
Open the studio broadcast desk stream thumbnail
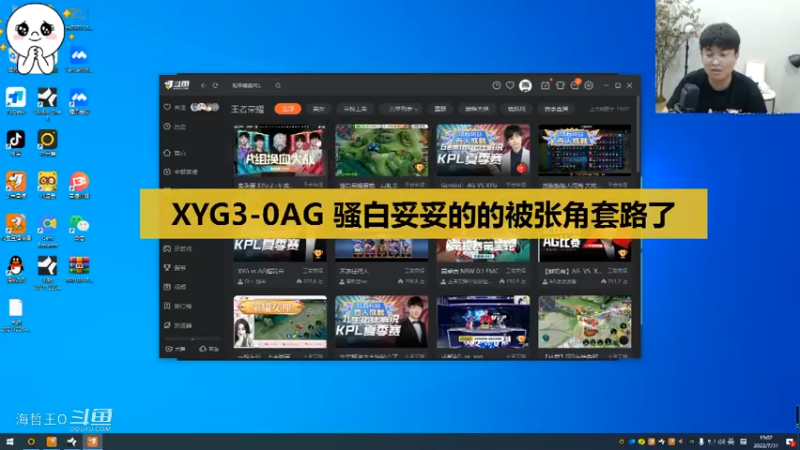point(483,322)
